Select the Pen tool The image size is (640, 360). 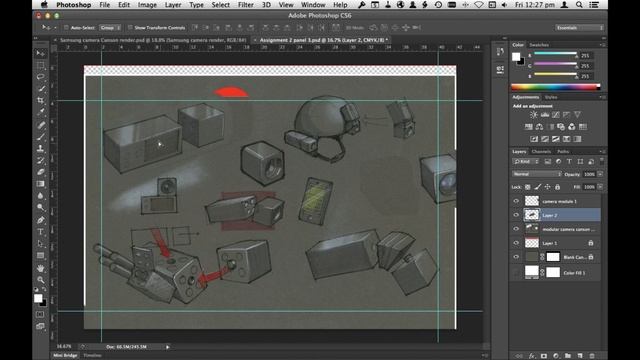40,220
